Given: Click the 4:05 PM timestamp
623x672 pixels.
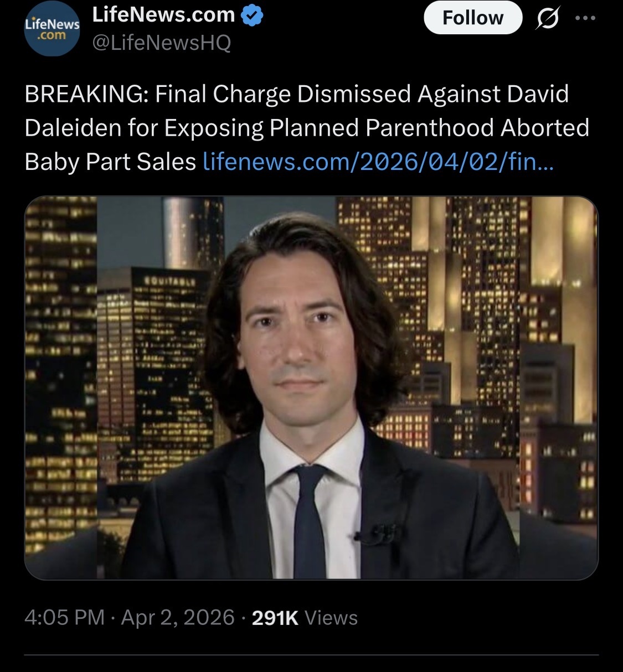Looking at the screenshot, I should tap(64, 617).
